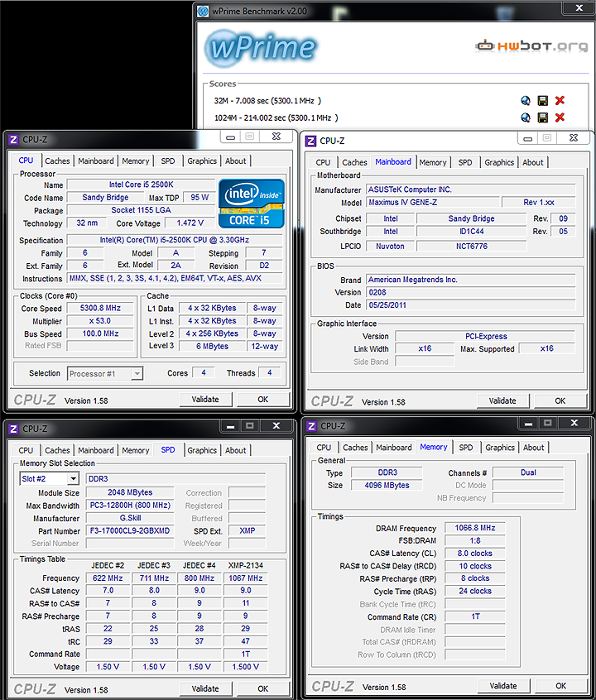
Task: Delete the 32M score with red X
Action: [x=560, y=100]
